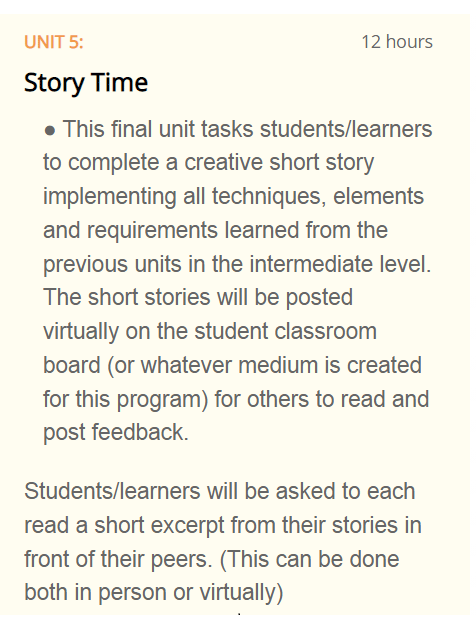This screenshot has width=476, height=622.
Task: Click the words 'techniques, elements'
Action: [318, 197]
